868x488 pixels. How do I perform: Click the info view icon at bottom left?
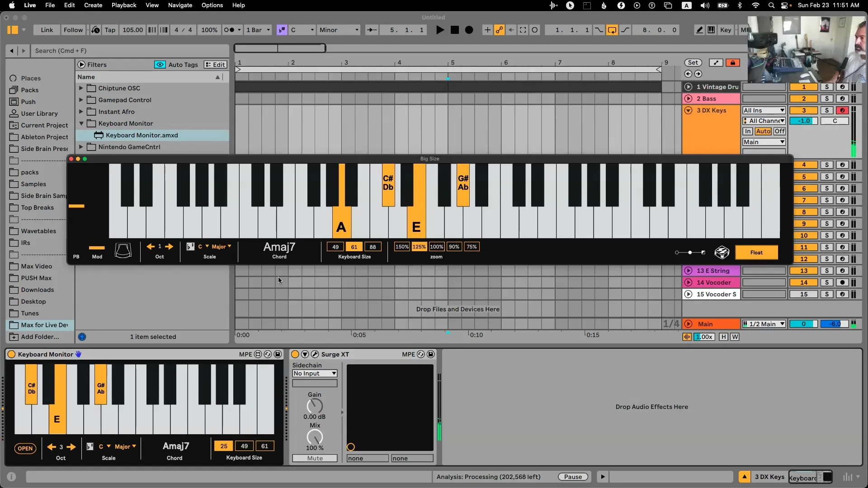point(12,477)
